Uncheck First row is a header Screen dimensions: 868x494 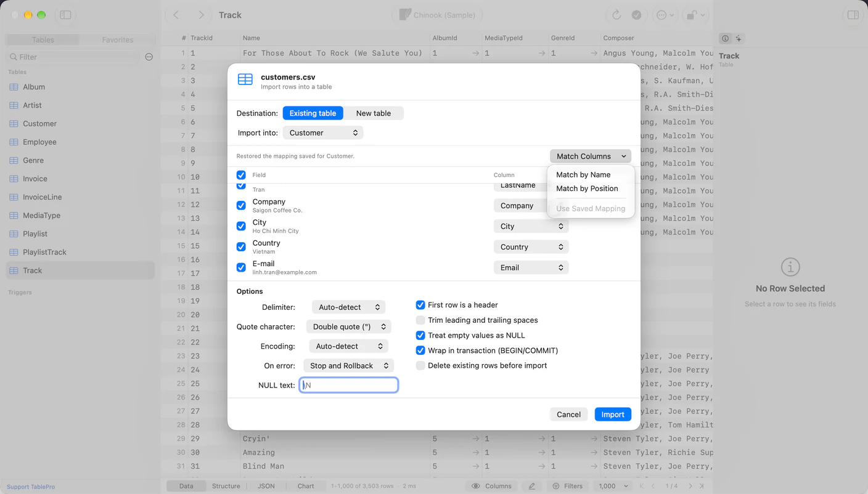click(x=420, y=305)
